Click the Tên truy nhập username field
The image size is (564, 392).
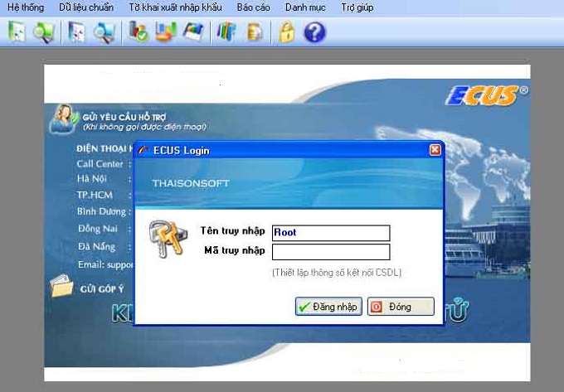pyautogui.click(x=330, y=233)
